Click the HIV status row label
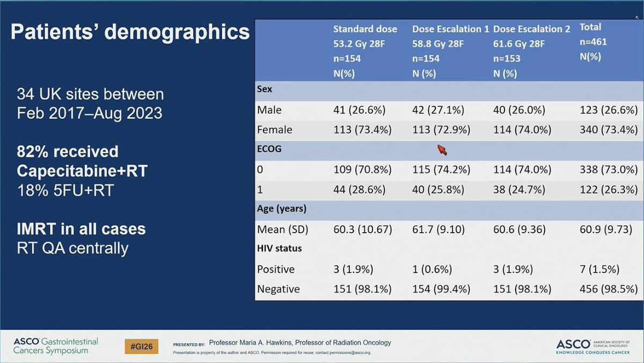 pos(279,248)
